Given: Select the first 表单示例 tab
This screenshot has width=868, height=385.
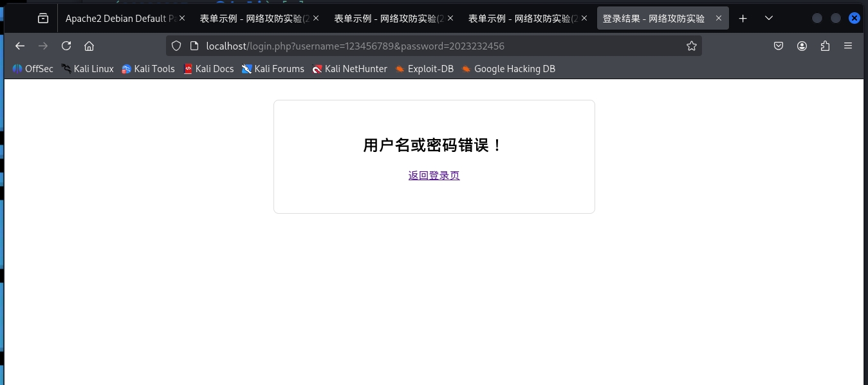Looking at the screenshot, I should coord(251,18).
